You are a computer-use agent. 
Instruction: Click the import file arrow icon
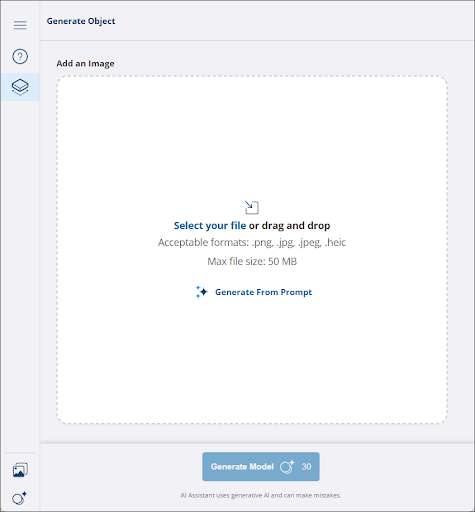252,207
